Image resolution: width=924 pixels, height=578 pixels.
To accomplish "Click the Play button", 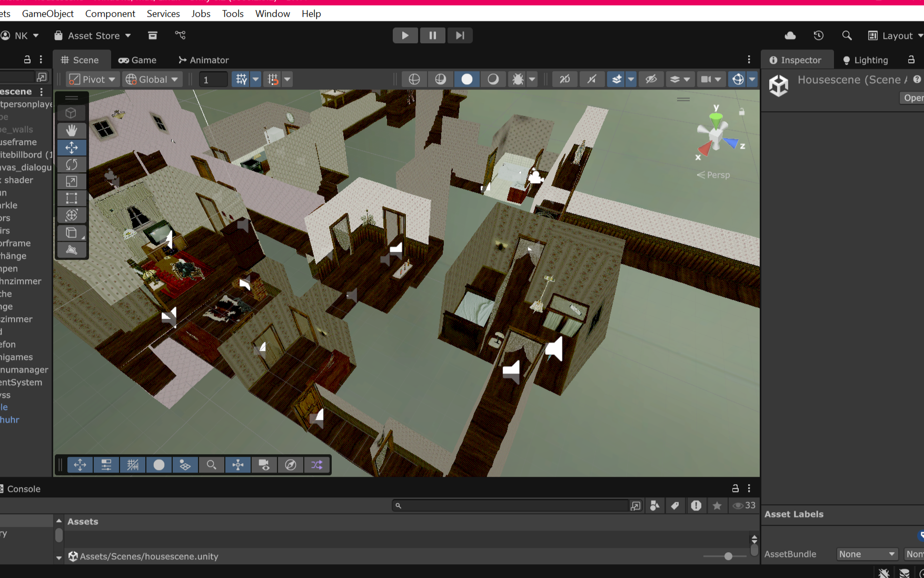I will (x=405, y=35).
